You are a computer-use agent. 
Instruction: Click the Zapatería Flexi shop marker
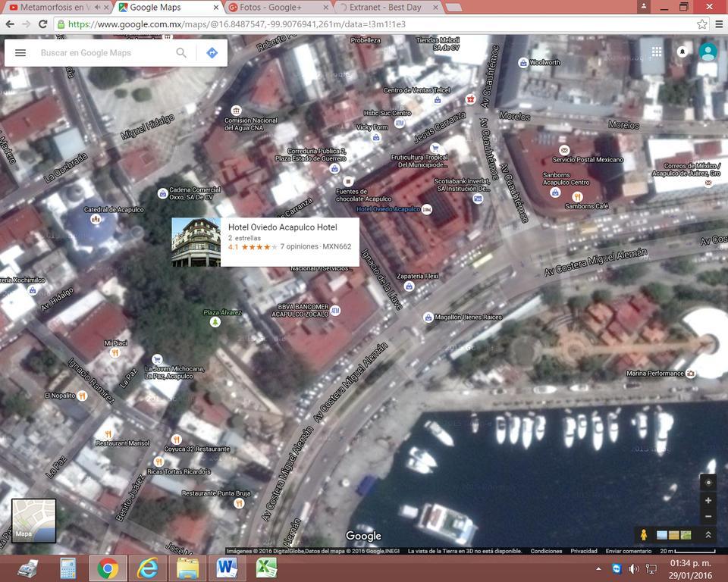click(x=409, y=286)
